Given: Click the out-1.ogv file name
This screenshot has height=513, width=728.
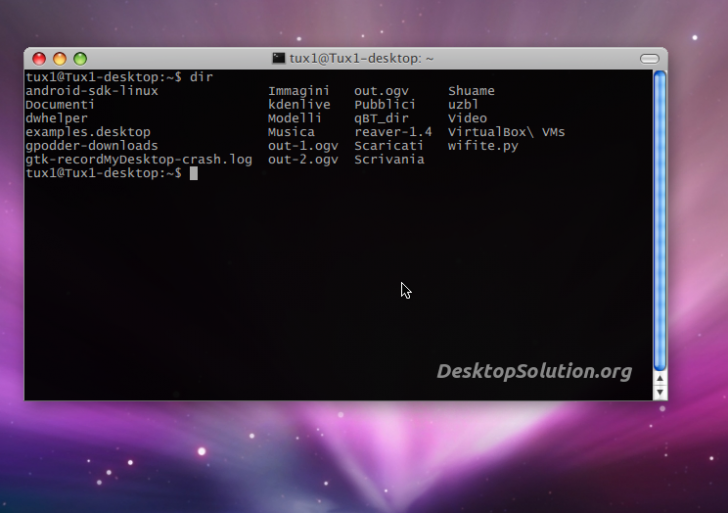Looking at the screenshot, I should [x=303, y=146].
